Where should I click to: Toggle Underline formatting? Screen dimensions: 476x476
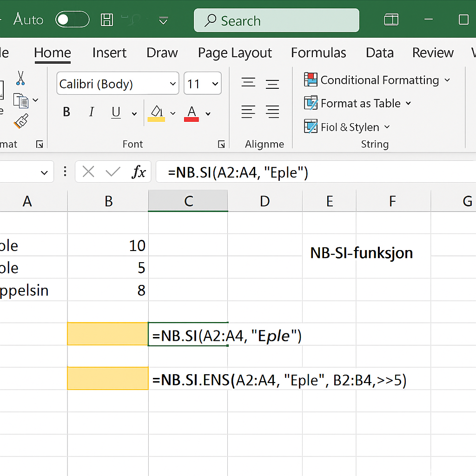coord(116,112)
